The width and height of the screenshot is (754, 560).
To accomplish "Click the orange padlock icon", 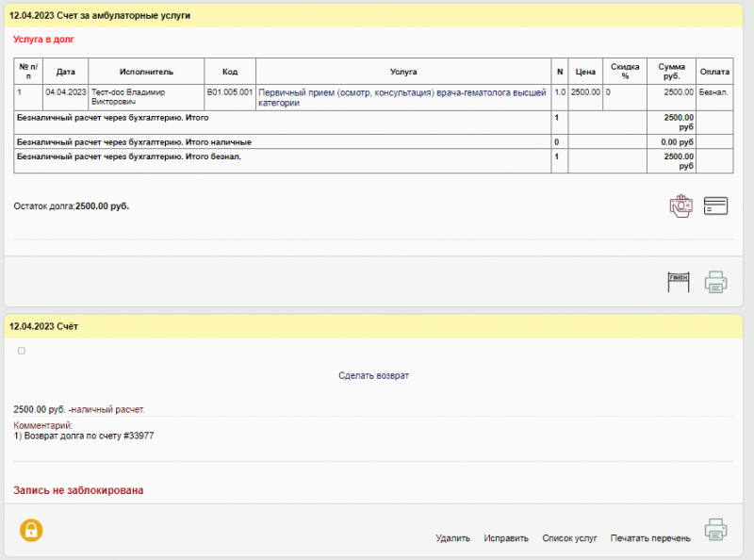I will point(31,530).
